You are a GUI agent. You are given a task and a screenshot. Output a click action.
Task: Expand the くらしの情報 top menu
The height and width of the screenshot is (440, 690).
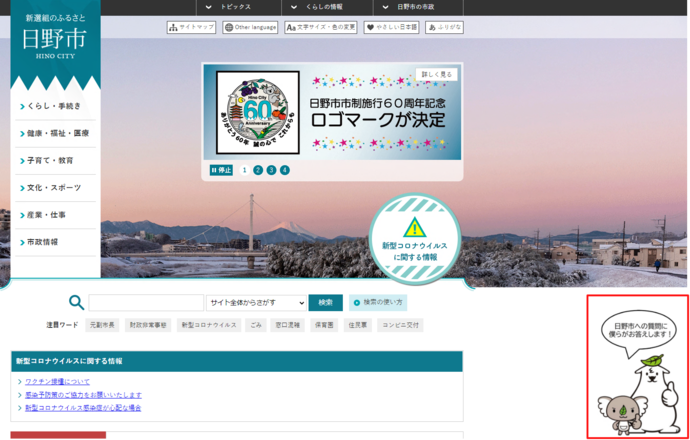coord(327,7)
